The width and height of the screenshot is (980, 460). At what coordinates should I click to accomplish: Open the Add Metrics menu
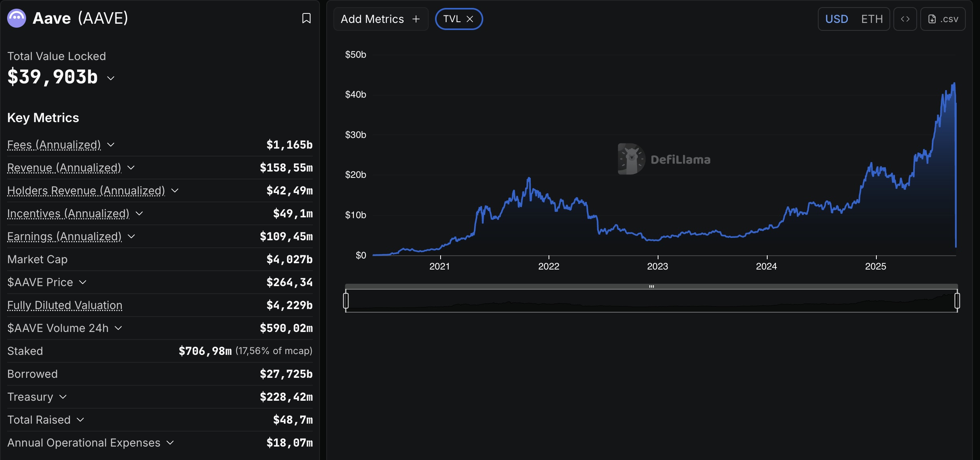[380, 19]
